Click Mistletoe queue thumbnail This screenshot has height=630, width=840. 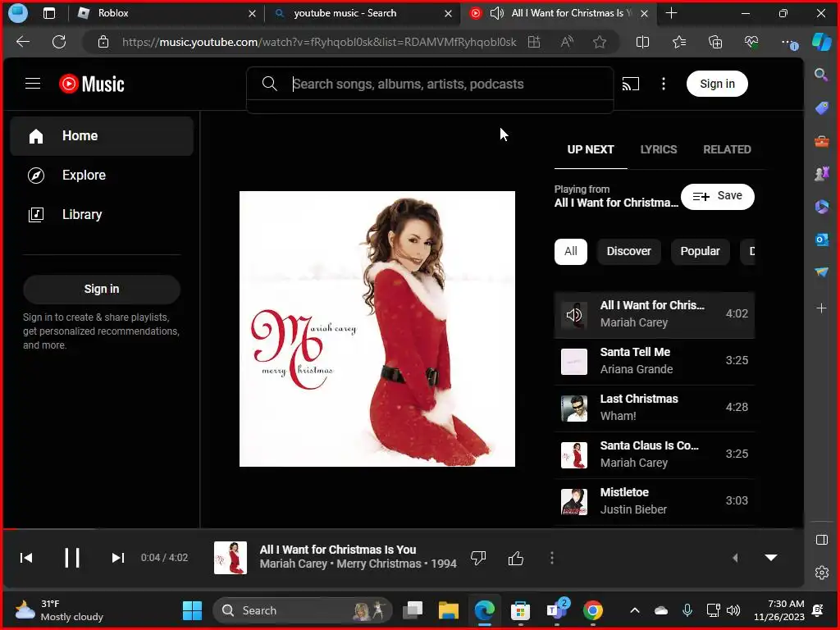[x=573, y=501]
